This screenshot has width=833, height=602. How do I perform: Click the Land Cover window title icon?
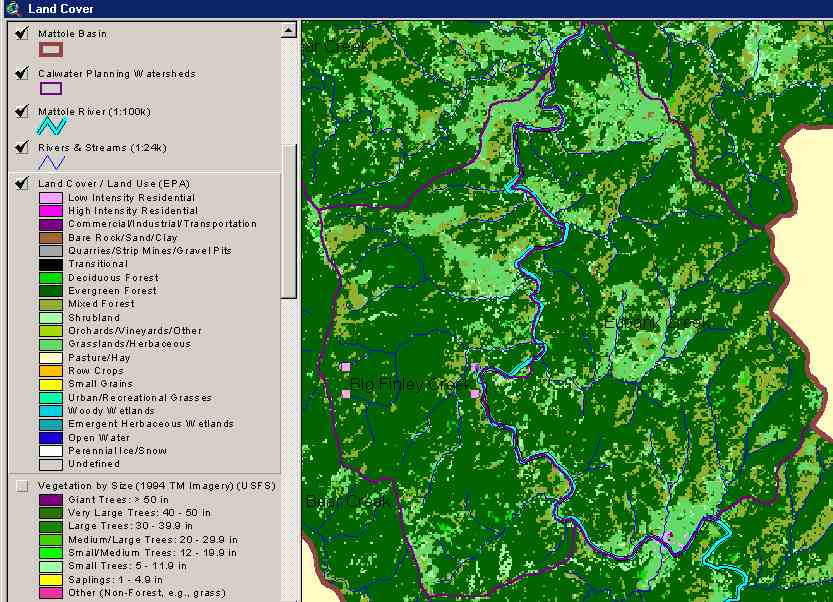click(x=11, y=9)
